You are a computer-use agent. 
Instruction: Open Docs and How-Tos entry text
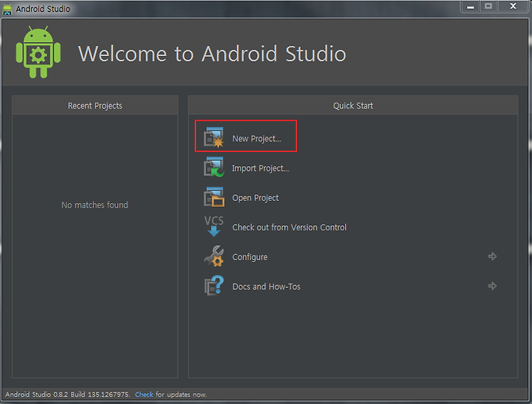coord(266,287)
